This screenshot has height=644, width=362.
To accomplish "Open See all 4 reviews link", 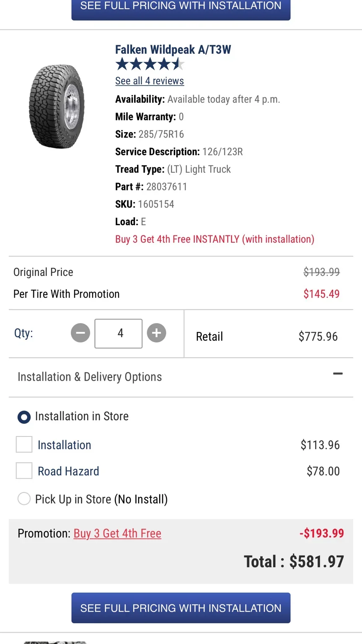I will [x=150, y=81].
